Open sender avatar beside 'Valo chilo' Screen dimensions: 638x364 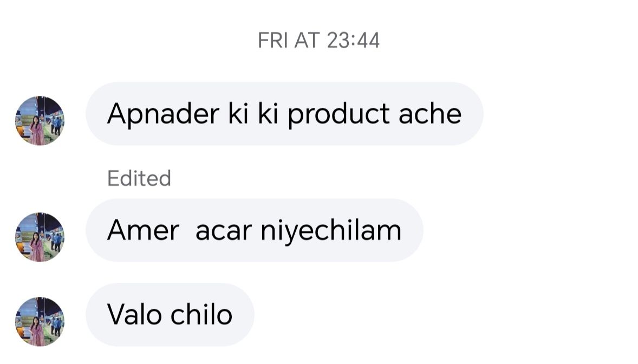pos(40,321)
